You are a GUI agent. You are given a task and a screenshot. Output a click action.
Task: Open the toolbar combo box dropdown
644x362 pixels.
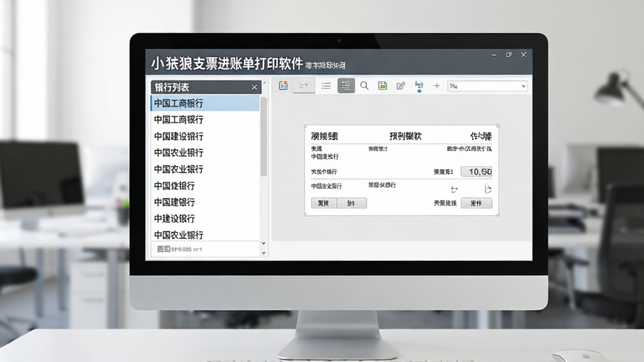pos(523,86)
